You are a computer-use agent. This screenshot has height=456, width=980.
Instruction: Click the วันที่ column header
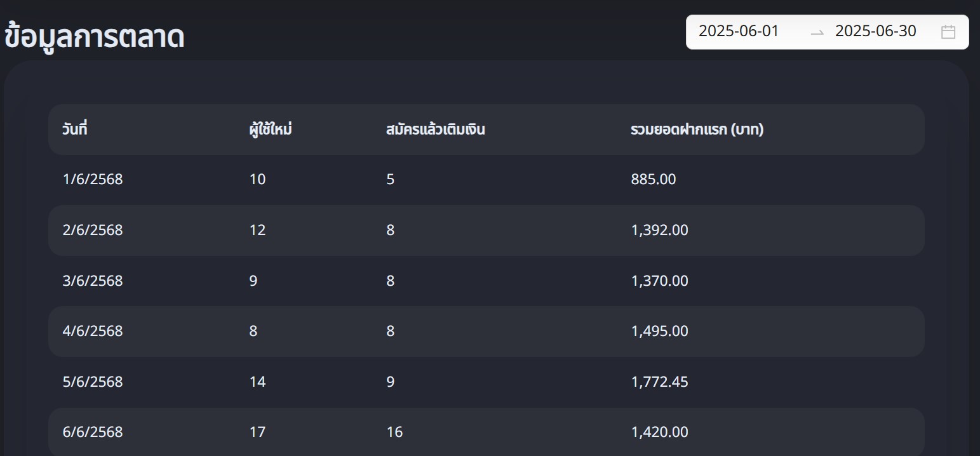[74, 130]
